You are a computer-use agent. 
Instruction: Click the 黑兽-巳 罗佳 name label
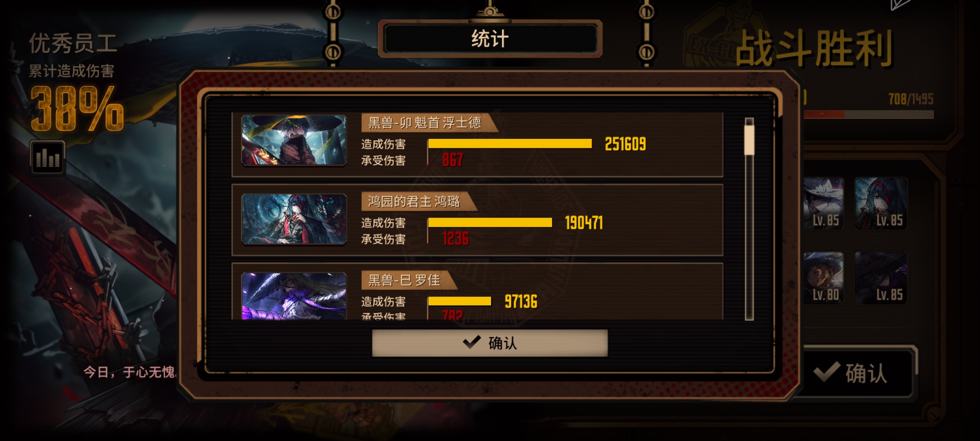(405, 280)
